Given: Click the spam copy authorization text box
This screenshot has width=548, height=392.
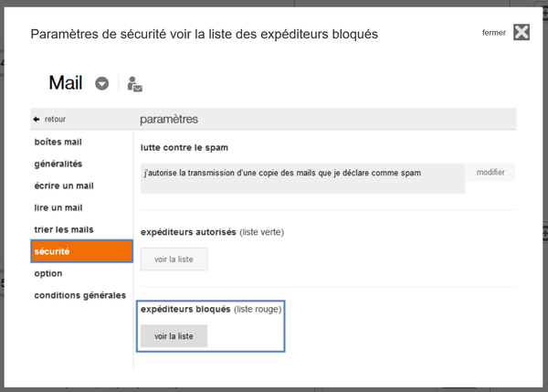Looking at the screenshot, I should [x=302, y=173].
